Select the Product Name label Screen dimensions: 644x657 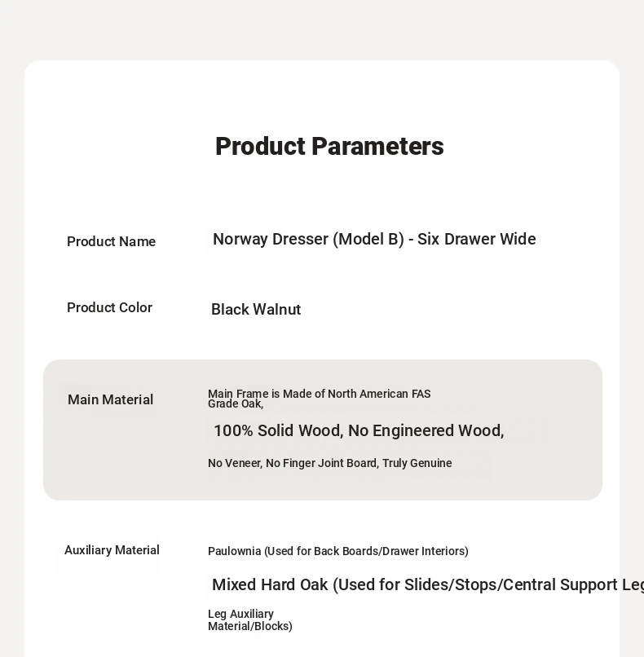pyautogui.click(x=111, y=241)
